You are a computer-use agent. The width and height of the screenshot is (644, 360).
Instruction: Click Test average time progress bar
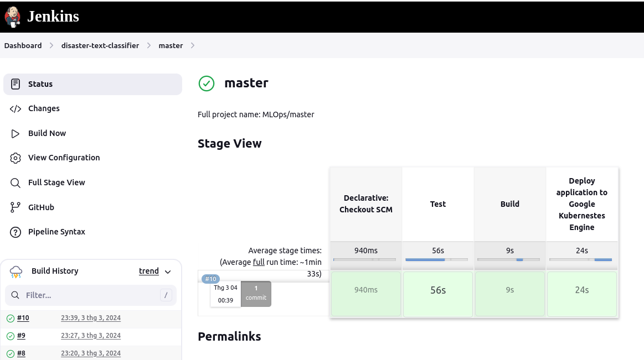436,259
